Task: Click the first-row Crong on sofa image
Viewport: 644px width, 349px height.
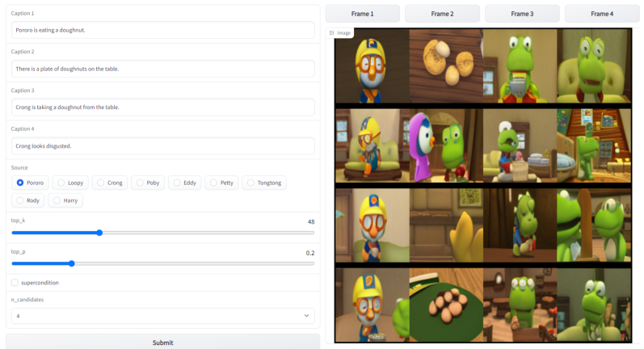Action: pyautogui.click(x=594, y=65)
